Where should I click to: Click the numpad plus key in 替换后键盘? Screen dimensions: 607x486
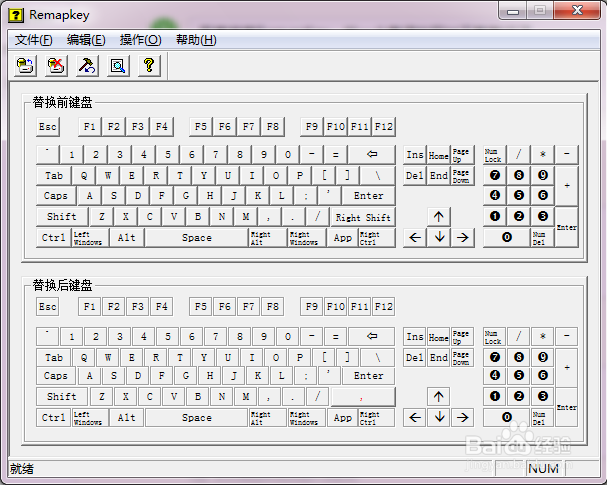coord(567,368)
